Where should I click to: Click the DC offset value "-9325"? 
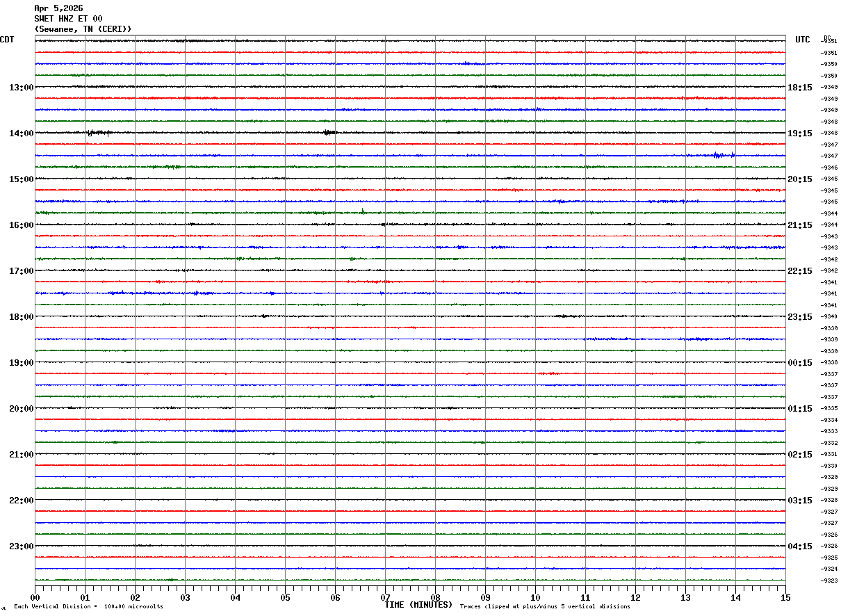click(x=830, y=558)
